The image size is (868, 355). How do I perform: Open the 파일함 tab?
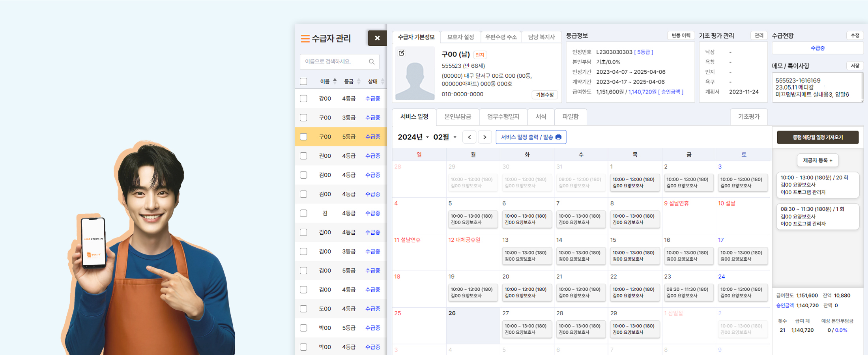[571, 117]
